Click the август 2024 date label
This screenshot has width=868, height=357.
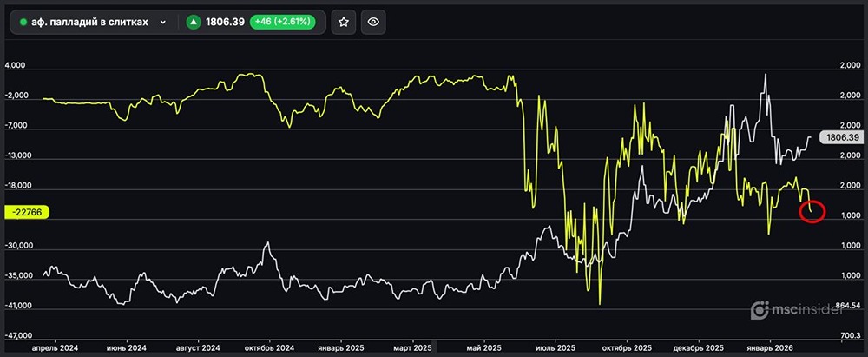click(199, 348)
